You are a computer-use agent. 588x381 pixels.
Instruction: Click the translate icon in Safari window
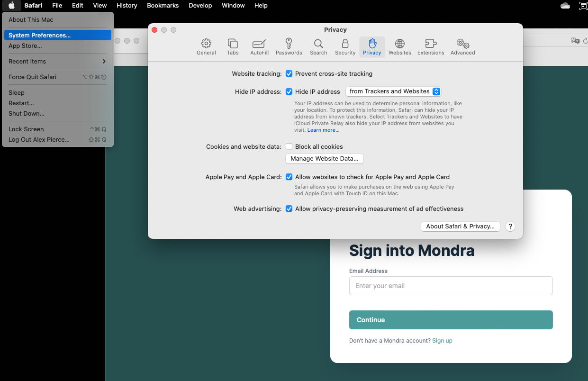point(576,41)
